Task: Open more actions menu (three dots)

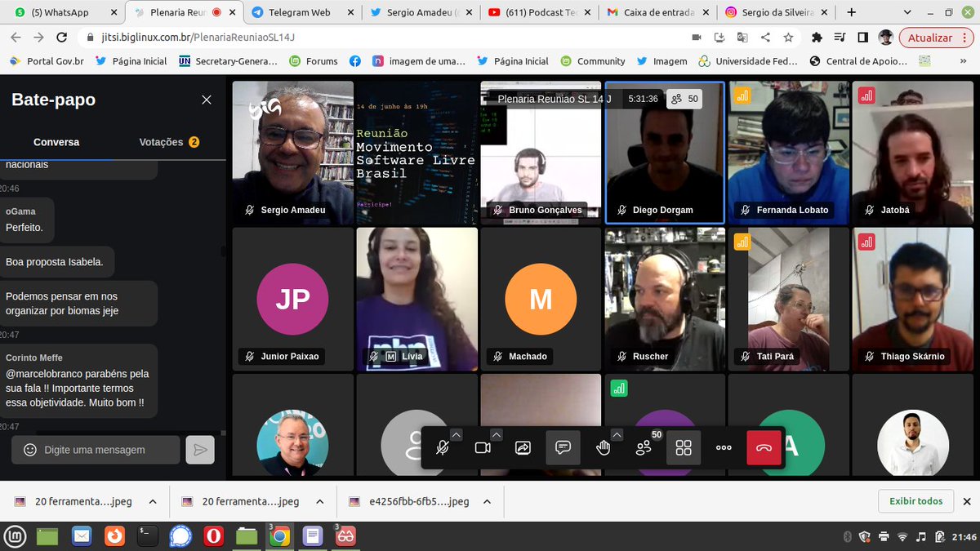Action: [724, 447]
